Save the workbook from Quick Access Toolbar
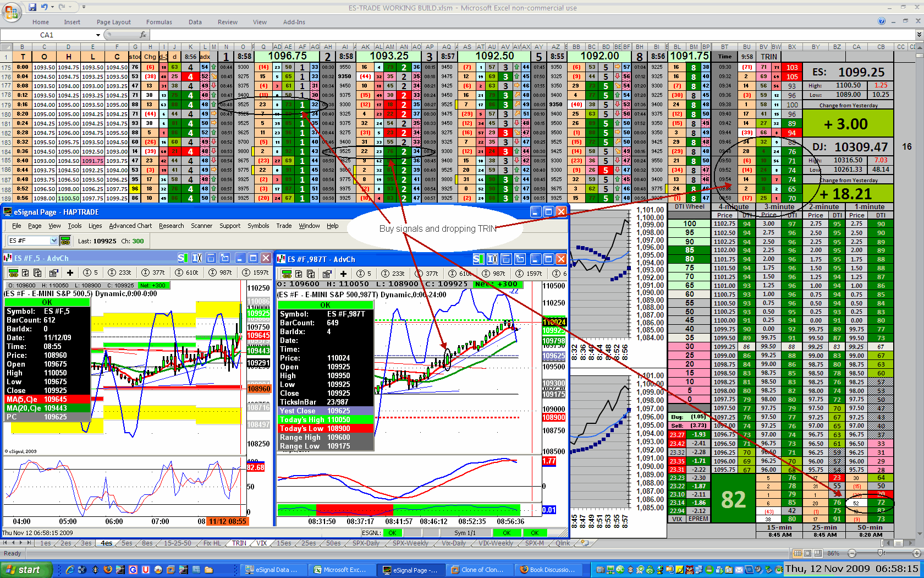 [32, 7]
